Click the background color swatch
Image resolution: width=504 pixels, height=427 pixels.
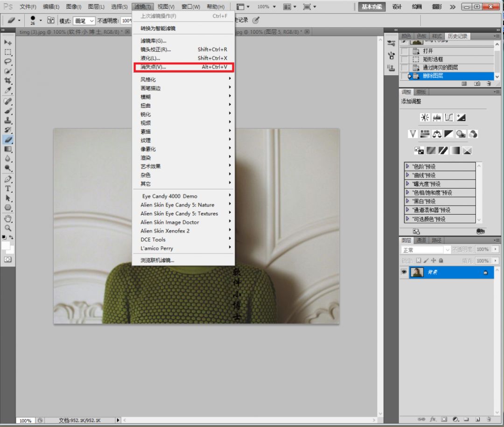[x=11, y=250]
